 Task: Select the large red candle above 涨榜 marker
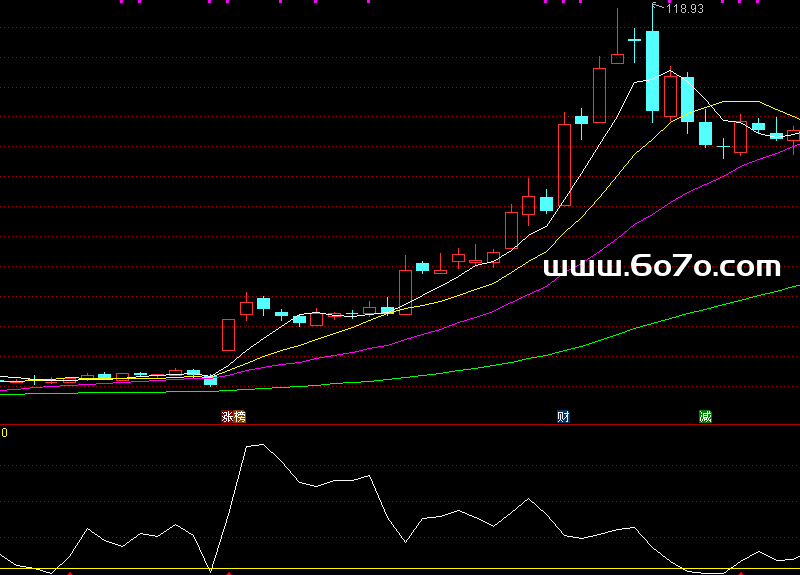228,334
